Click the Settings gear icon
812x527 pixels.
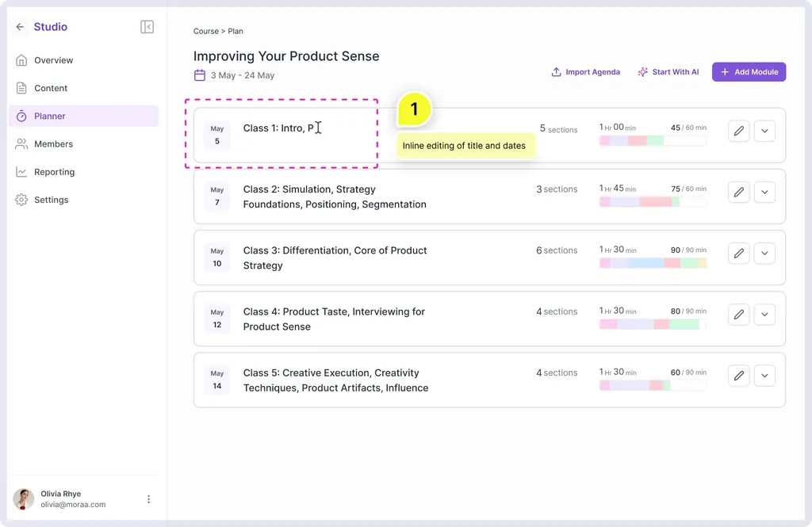pos(21,200)
